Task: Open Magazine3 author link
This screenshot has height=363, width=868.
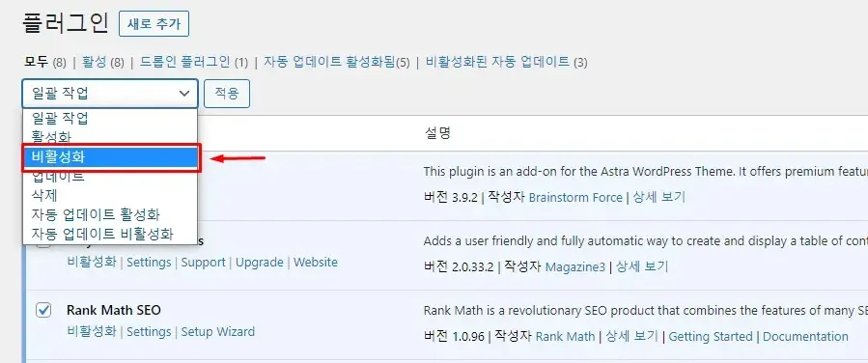Action: (574, 266)
